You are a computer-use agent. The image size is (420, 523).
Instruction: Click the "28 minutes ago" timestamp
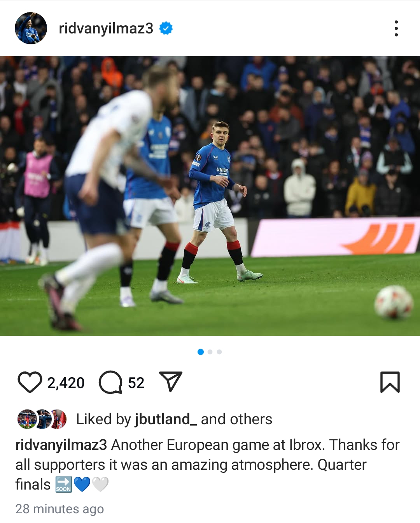[59, 509]
